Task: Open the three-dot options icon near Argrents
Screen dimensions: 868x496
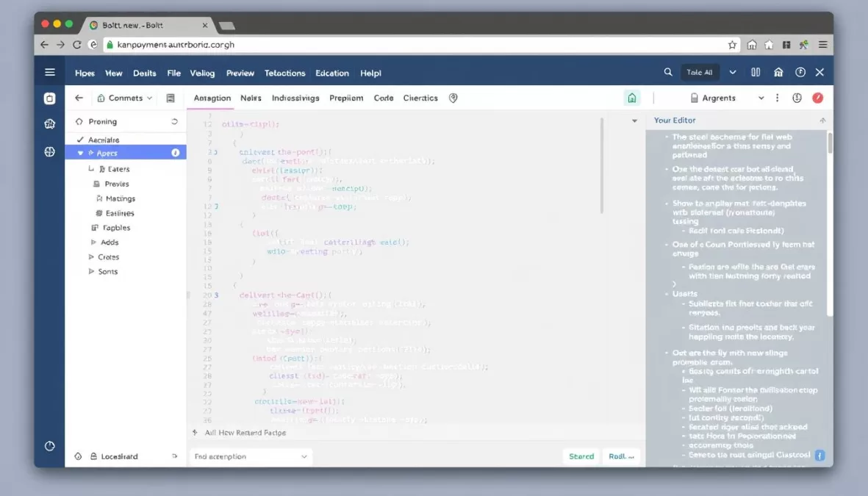Action: coord(778,97)
